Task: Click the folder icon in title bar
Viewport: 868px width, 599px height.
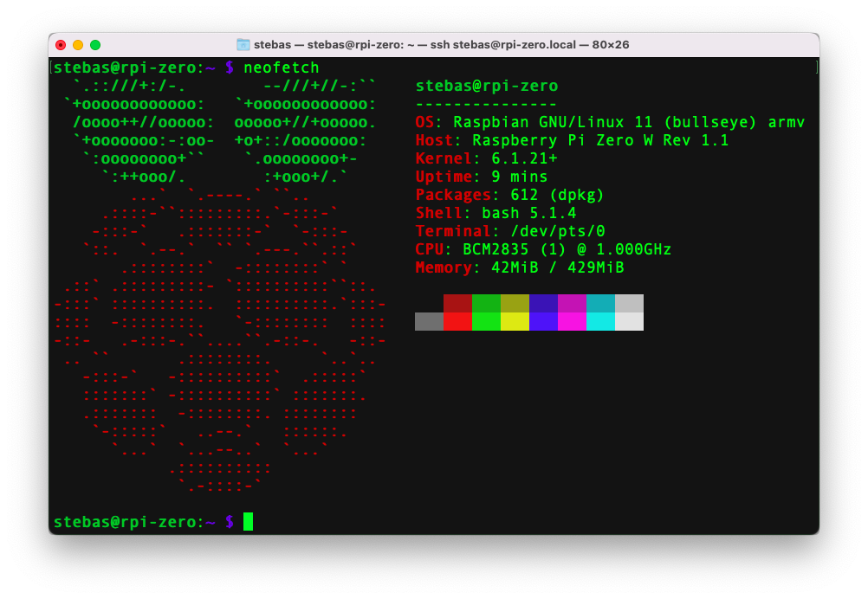Action: 243,45
